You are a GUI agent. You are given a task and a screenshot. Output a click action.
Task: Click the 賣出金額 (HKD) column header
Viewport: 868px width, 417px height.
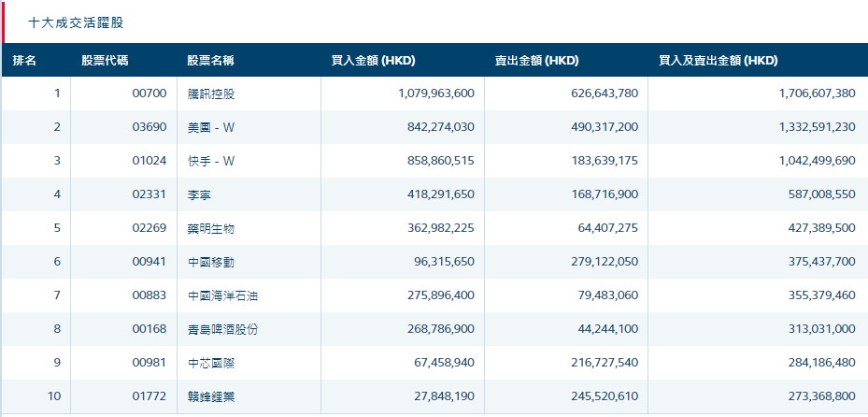coord(536,61)
